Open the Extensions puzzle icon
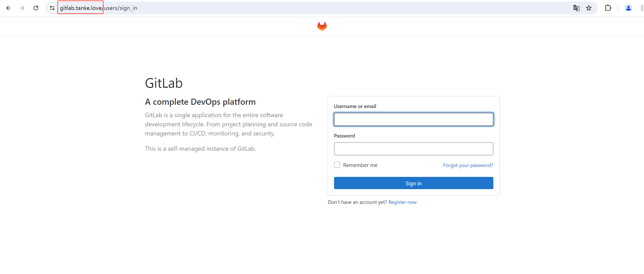 [608, 8]
